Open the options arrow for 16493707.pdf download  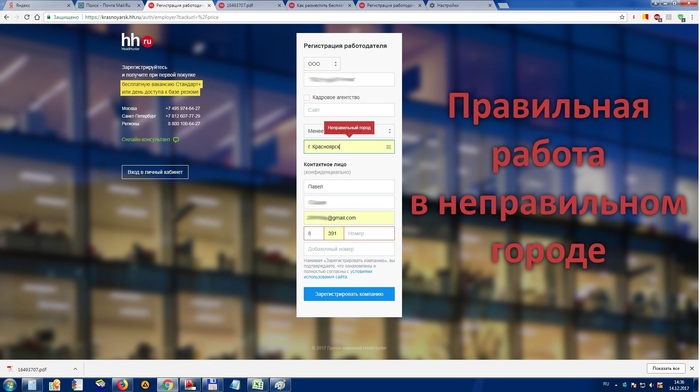(x=75, y=369)
